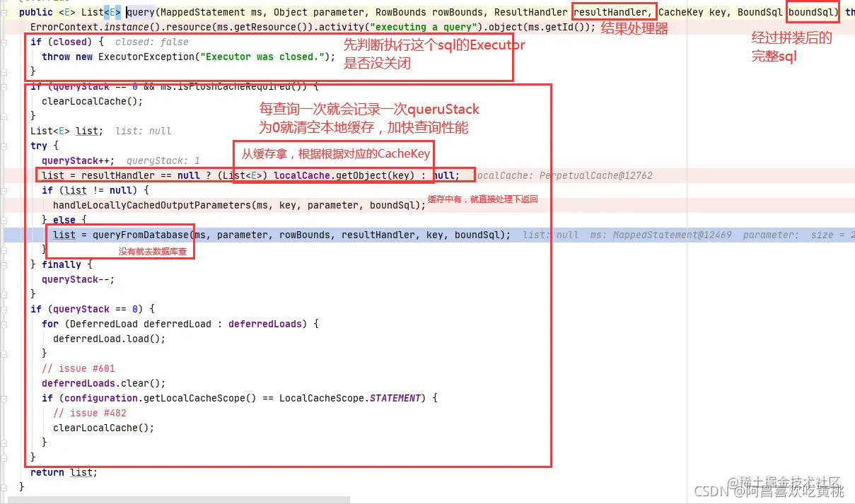Click LocalCacheScope.STATEMENT in the if condition
The image size is (855, 504).
[x=350, y=398]
